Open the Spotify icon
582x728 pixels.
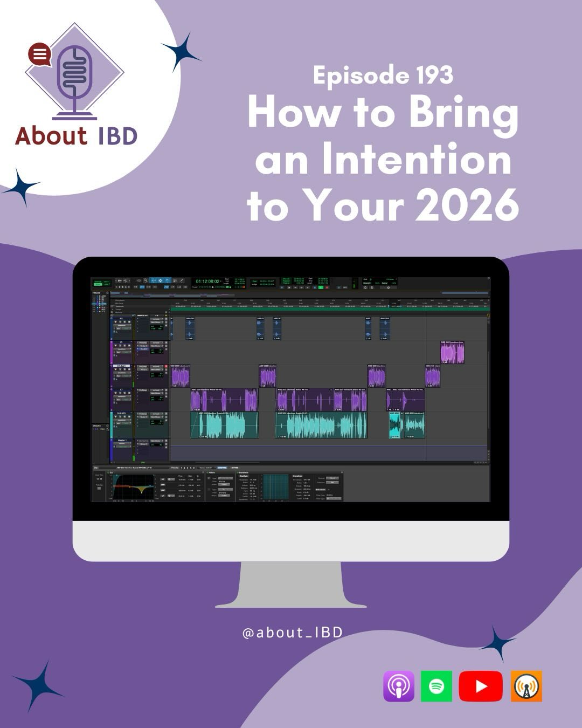click(436, 686)
